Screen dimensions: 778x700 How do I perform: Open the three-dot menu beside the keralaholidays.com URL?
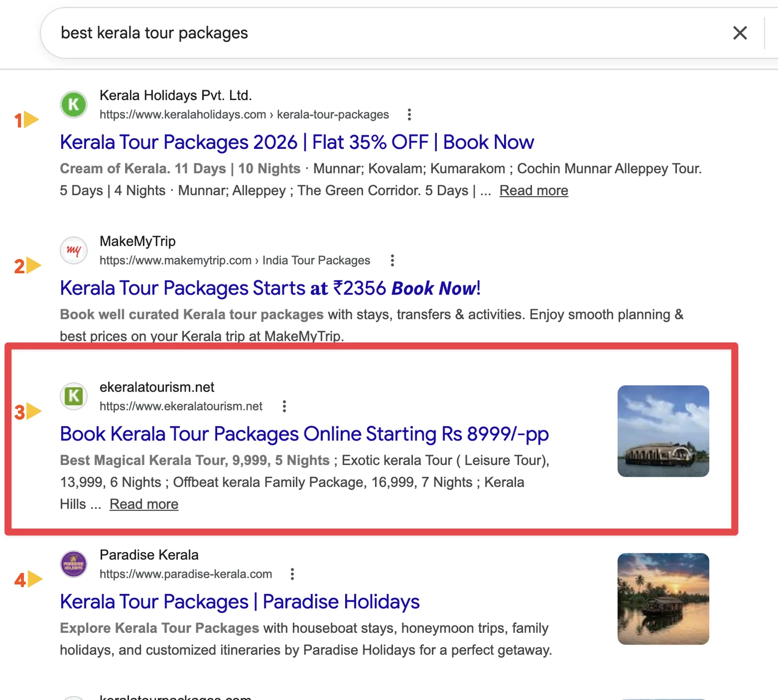pyautogui.click(x=410, y=114)
